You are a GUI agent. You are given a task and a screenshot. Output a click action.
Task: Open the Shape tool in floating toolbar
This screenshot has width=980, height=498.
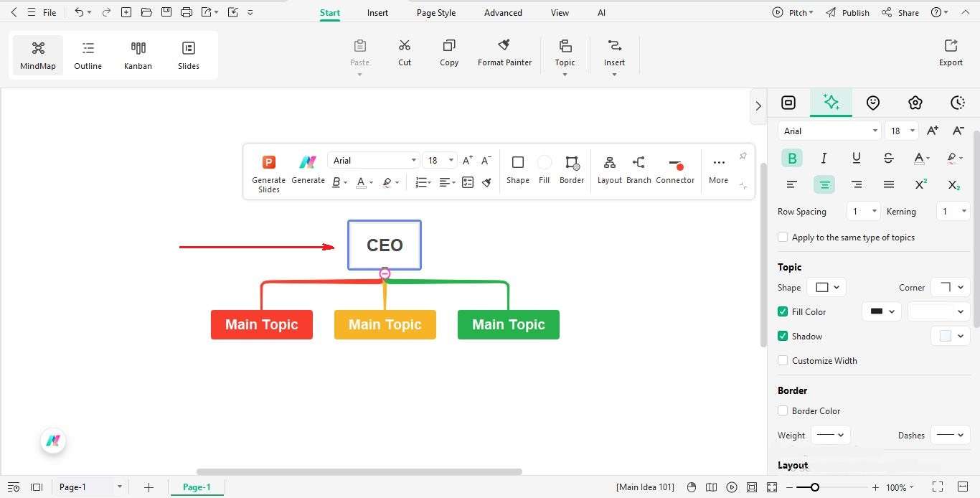517,170
